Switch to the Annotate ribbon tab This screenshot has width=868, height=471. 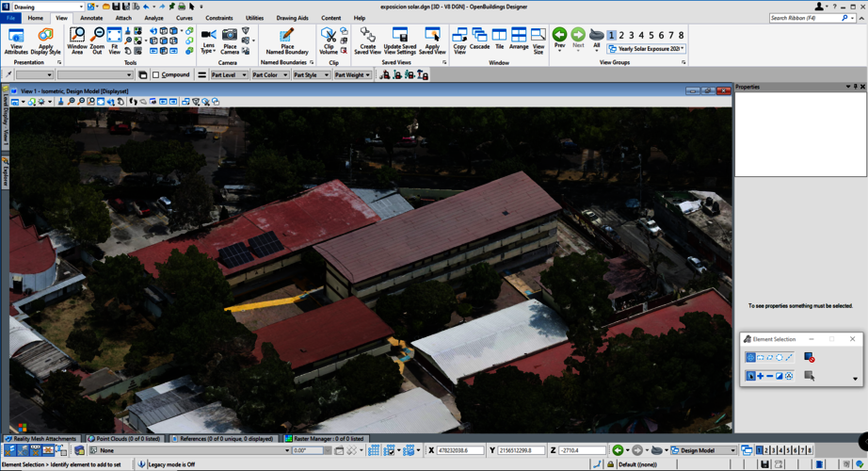click(91, 18)
